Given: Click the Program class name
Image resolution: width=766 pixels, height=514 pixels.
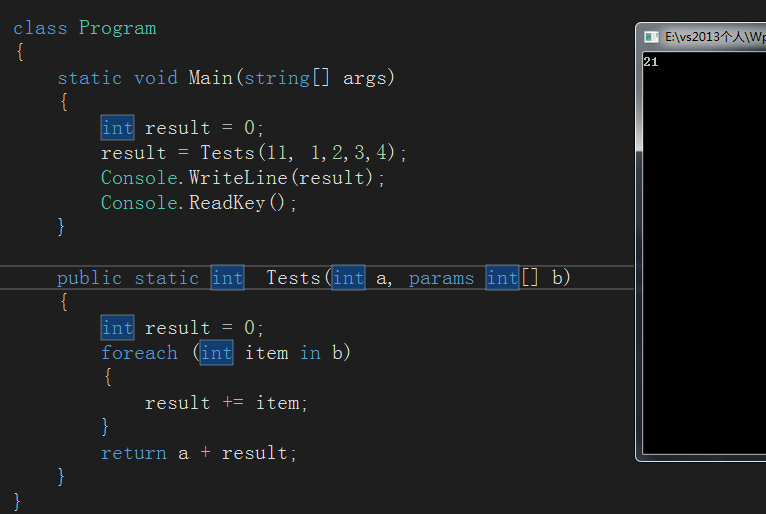Looking at the screenshot, I should pyautogui.click(x=117, y=28).
